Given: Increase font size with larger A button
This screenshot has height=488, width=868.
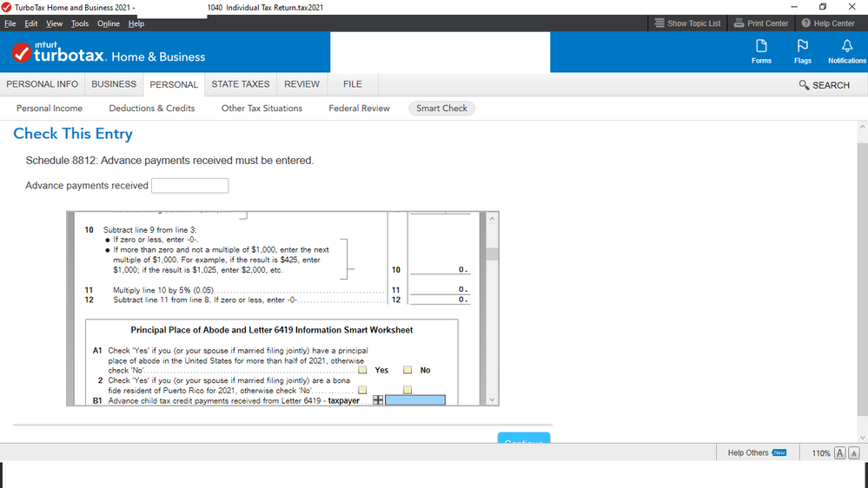Looking at the screenshot, I should (x=840, y=452).
